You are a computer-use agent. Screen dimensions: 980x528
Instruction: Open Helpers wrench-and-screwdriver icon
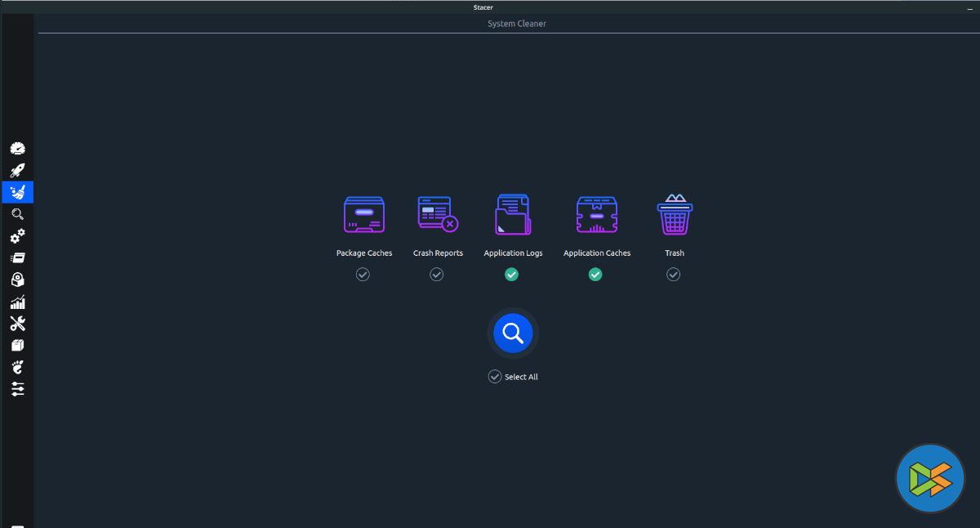17,324
